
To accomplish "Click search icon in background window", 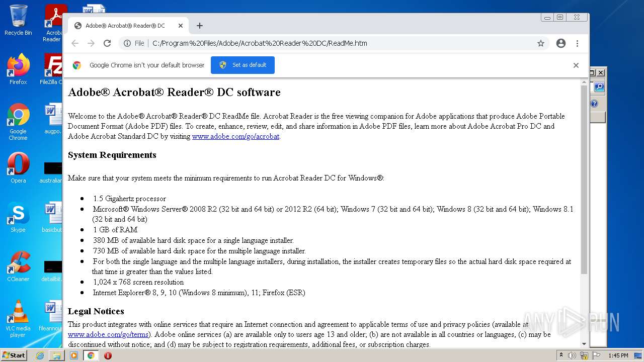I will [599, 87].
